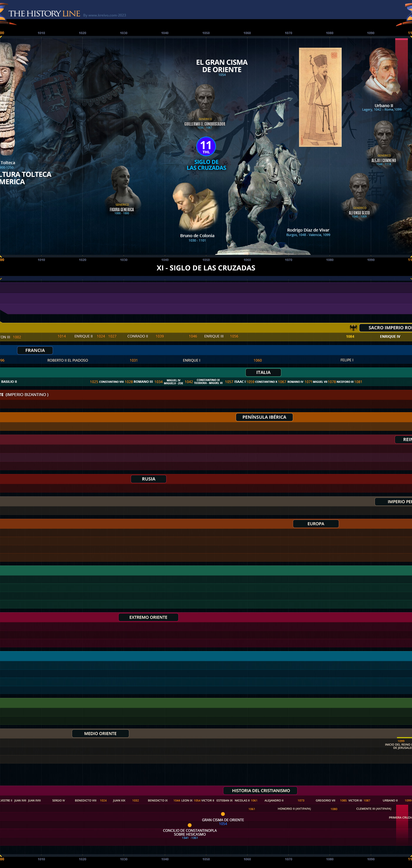This screenshot has width=412, height=868.
Task: Select the Sacro Imperio section label
Action: pyautogui.click(x=386, y=327)
